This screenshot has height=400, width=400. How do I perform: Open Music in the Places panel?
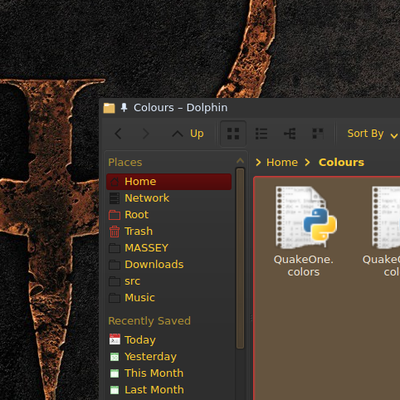(169, 298)
